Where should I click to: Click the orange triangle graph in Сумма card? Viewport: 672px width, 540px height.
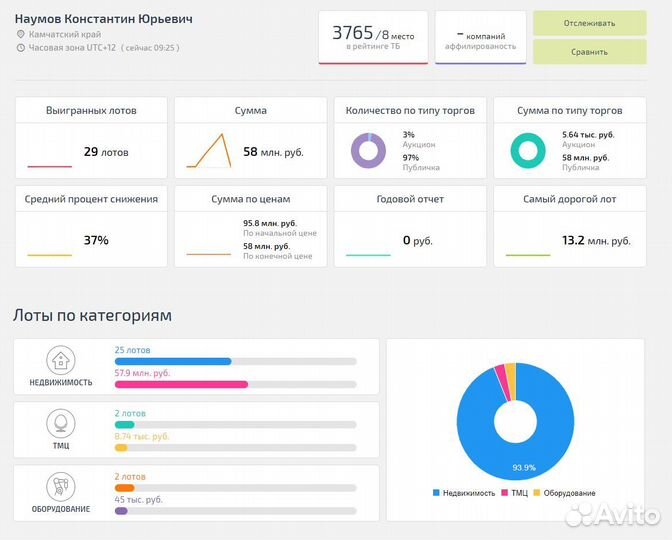[209, 151]
